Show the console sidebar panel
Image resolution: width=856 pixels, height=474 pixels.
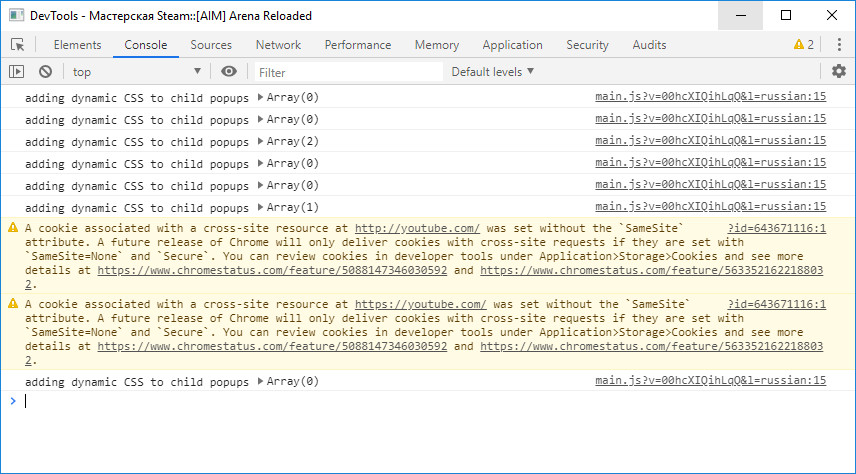[16, 72]
